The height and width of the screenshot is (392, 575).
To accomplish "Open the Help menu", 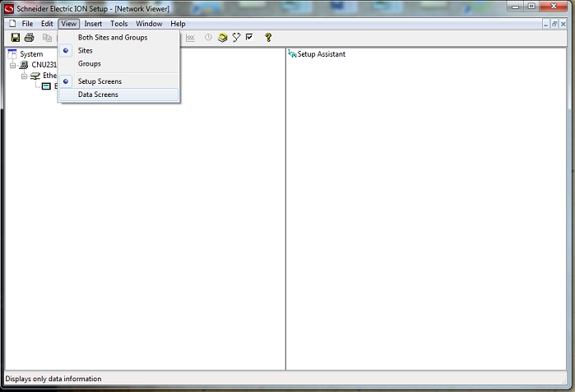I will (x=178, y=24).
